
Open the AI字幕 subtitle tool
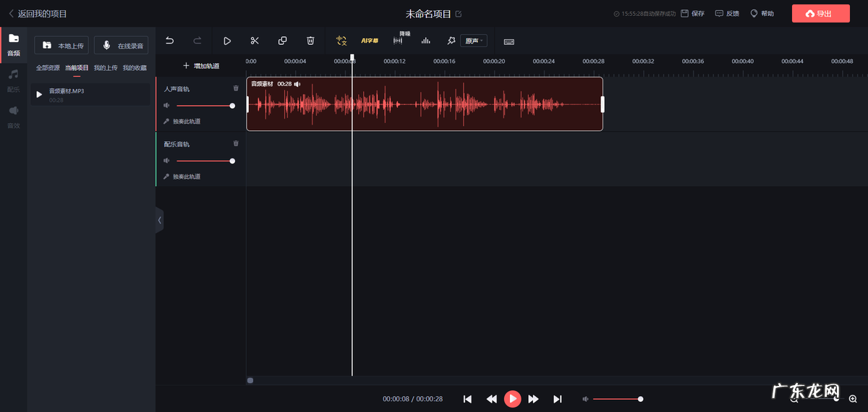(x=370, y=41)
